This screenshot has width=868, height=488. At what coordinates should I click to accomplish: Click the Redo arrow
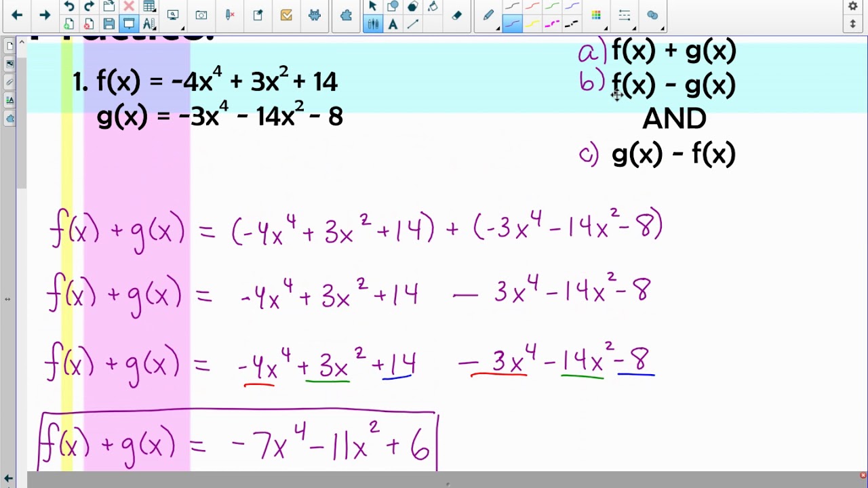pyautogui.click(x=89, y=7)
